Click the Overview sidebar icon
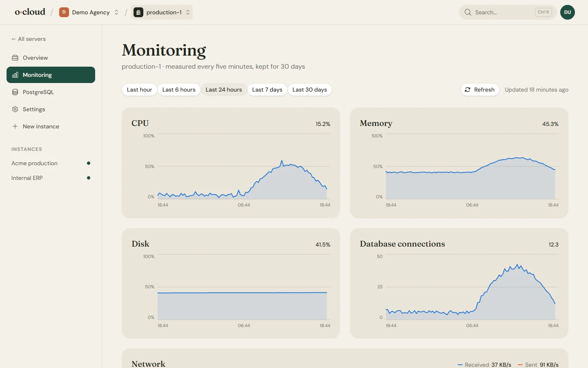588x368 pixels. tap(15, 58)
